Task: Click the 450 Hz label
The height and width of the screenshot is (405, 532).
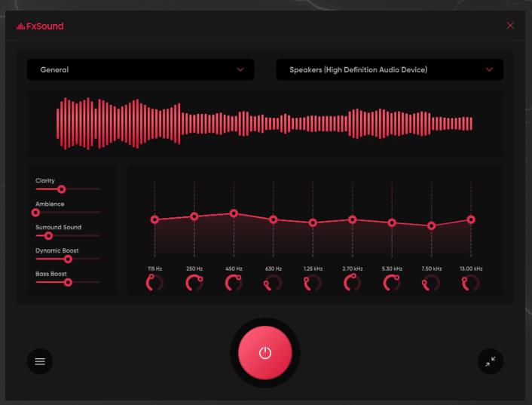Action: (234, 268)
